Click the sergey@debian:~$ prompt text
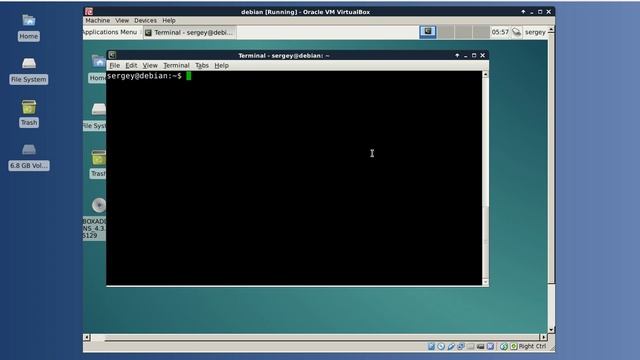 [x=144, y=76]
